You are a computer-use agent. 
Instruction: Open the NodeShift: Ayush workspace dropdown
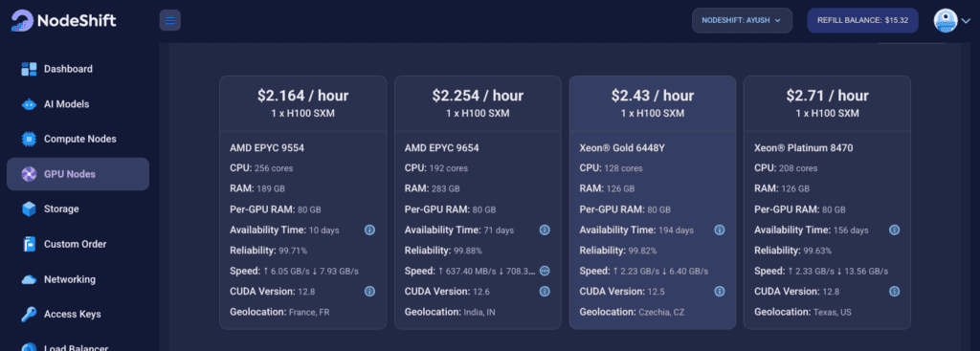click(742, 21)
